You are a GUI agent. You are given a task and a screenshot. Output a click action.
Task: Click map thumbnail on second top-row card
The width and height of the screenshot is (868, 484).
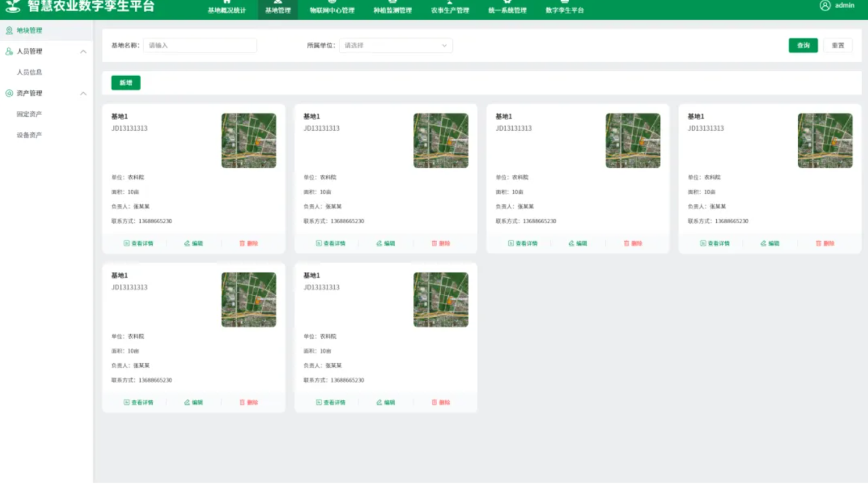click(441, 141)
